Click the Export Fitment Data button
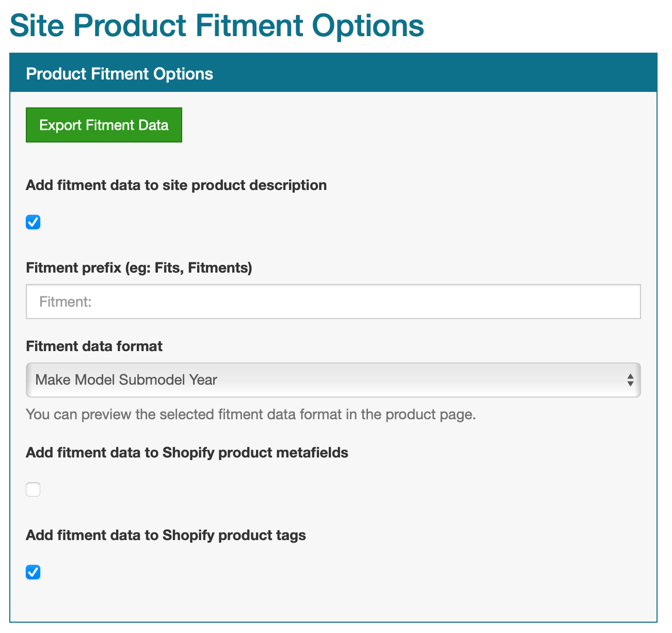Image resolution: width=672 pixels, height=633 pixels. 104,125
